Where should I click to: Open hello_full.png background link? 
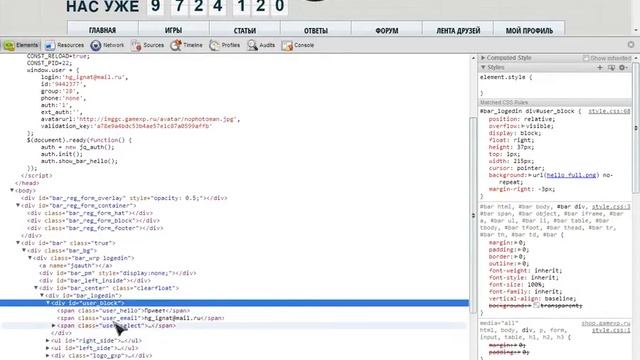click(x=571, y=175)
